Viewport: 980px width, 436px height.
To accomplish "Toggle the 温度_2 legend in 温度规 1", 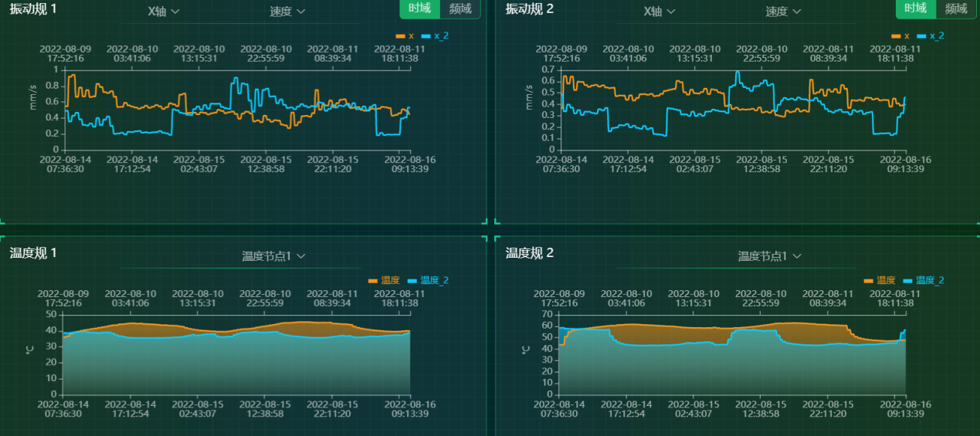I will (428, 281).
